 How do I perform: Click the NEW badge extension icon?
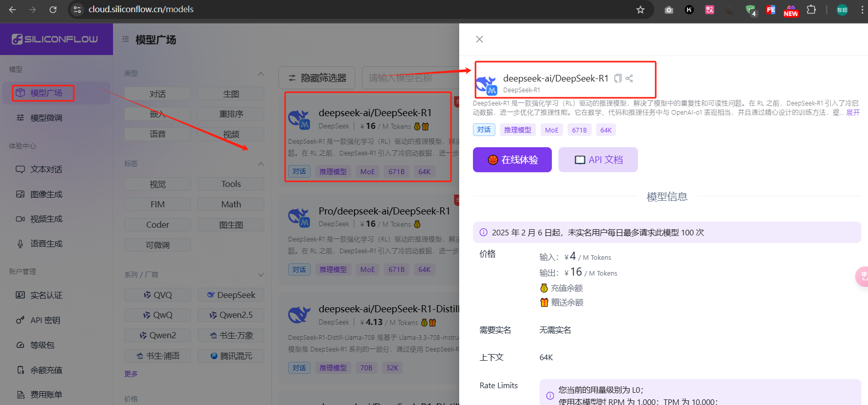point(791,10)
